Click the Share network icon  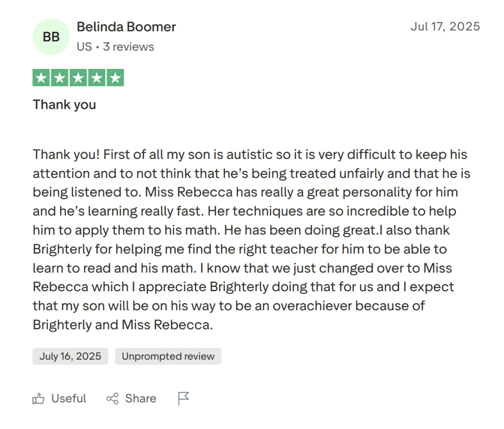(112, 398)
